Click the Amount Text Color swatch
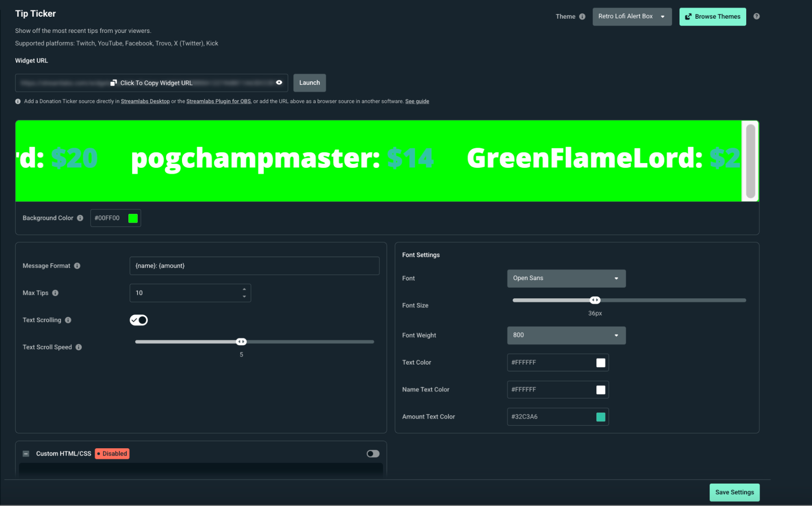812x506 pixels. pos(600,417)
